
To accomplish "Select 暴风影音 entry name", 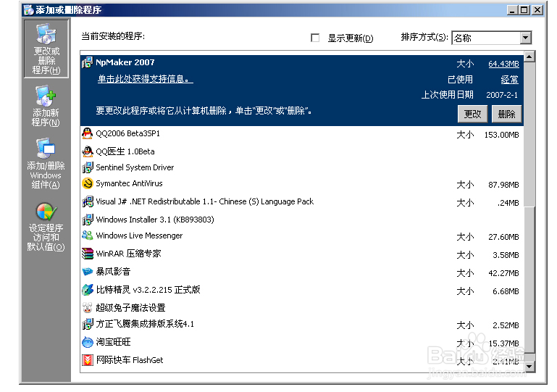I will [x=113, y=272].
